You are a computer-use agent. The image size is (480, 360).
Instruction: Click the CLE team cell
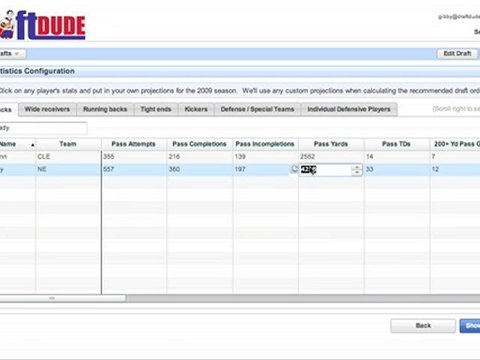click(68, 157)
